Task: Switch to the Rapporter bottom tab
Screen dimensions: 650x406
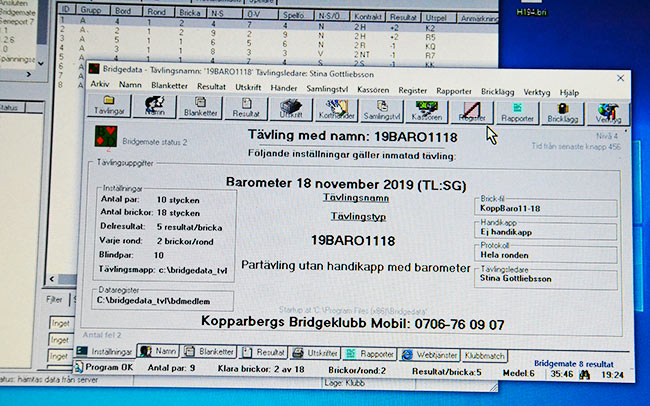Action: point(369,354)
